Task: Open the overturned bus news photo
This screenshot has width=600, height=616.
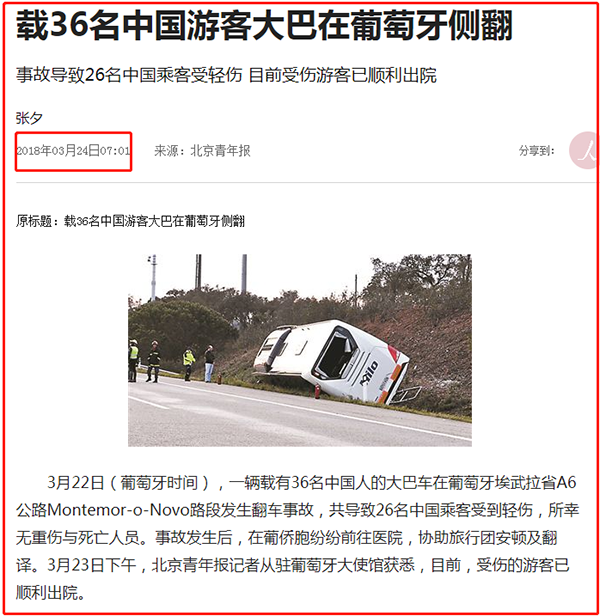Action: [300, 350]
